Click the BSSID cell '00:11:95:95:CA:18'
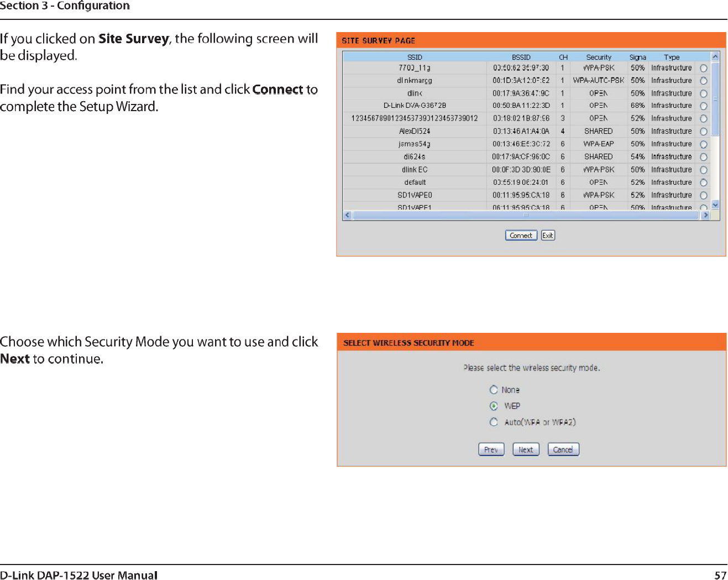This screenshot has height=580, width=728. click(521, 195)
